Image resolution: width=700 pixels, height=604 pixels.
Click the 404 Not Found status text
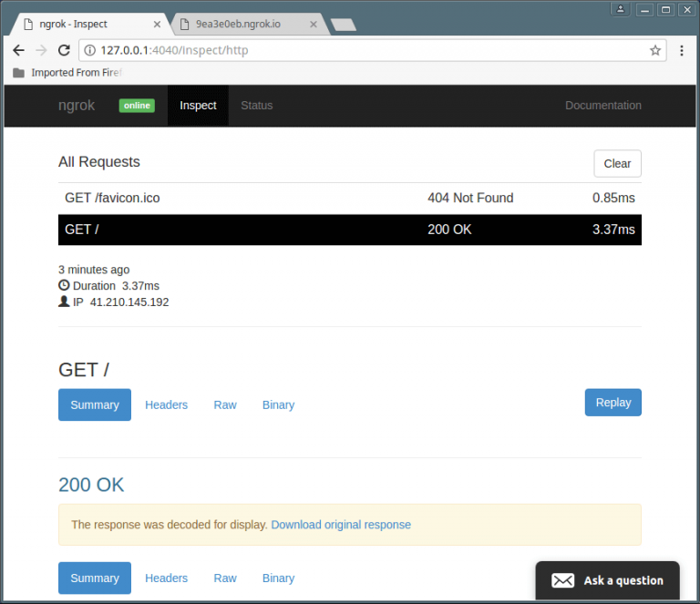click(470, 198)
